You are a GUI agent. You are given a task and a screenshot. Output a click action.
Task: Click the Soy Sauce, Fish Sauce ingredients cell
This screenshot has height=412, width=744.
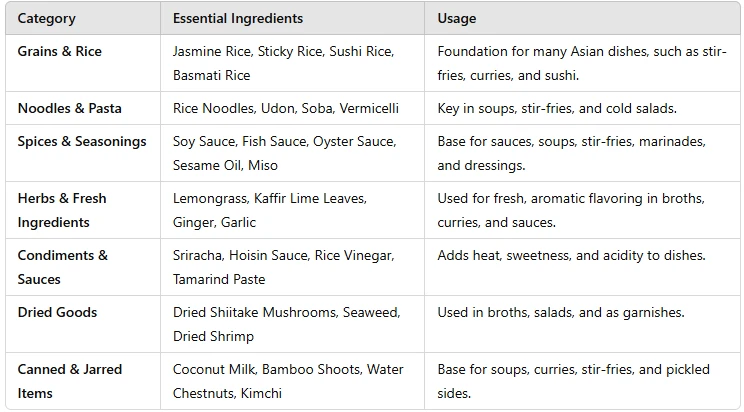click(292, 153)
